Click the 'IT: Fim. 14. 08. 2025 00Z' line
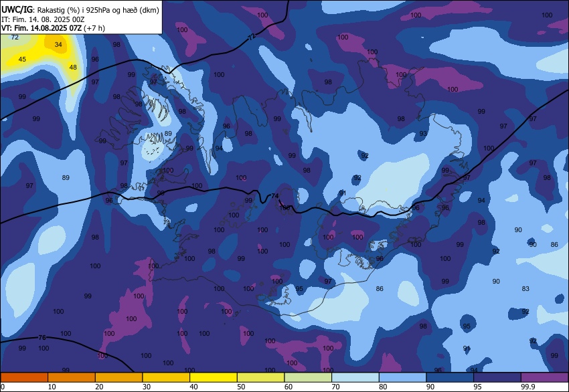This screenshot has width=569, height=392. click(x=43, y=19)
